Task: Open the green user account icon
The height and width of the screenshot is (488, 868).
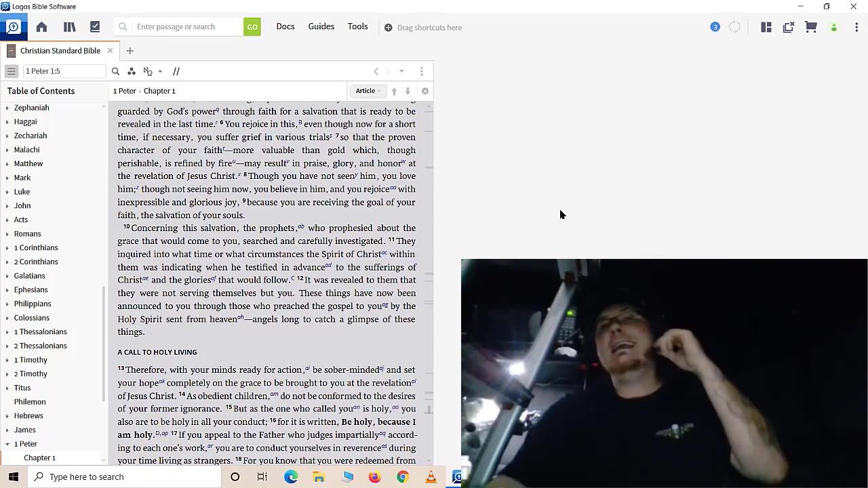Action: [x=834, y=28]
